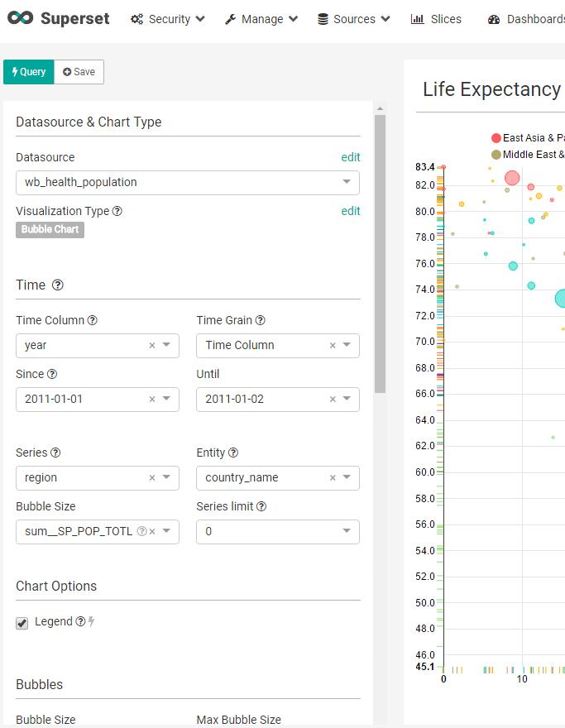Toggle the Middle East legend series dot
Image resolution: width=565 pixels, height=728 pixels.
coord(496,155)
